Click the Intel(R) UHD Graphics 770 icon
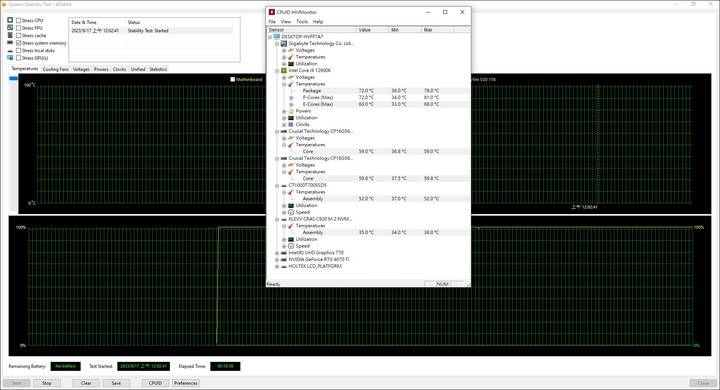Viewport: 720px width, 390px height. pos(284,253)
